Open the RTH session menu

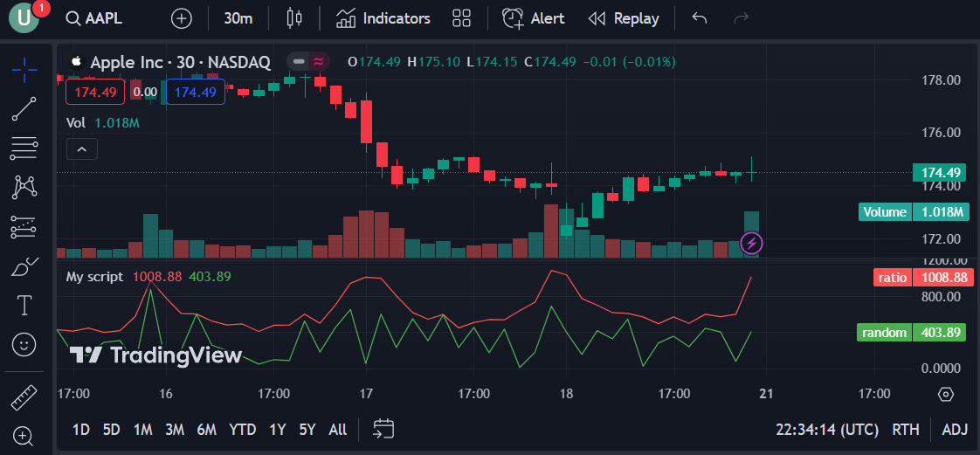pos(906,430)
